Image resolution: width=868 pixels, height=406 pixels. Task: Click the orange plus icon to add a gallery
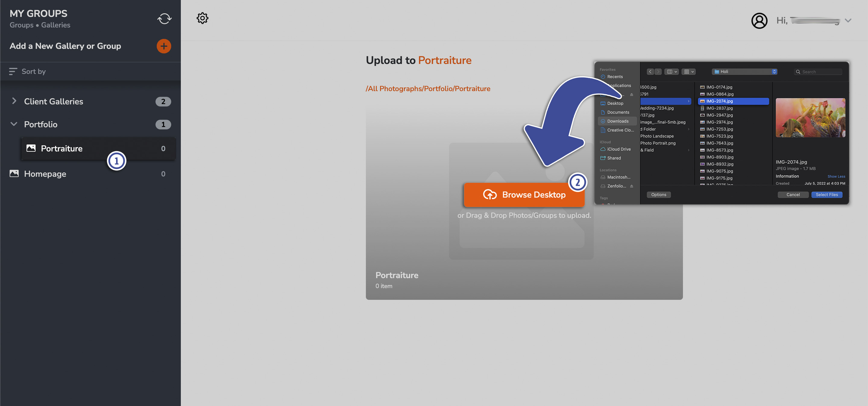click(164, 46)
